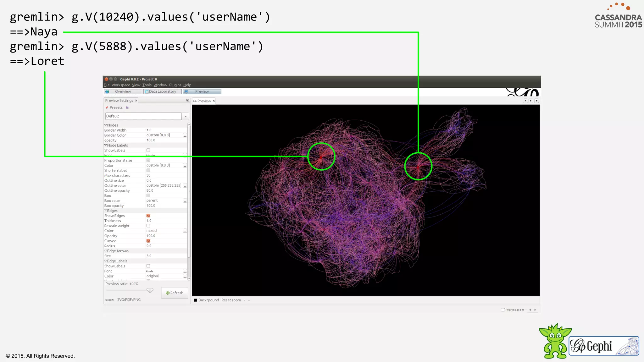
Task: Minimize the Preview Settings panel
Action: (x=188, y=101)
